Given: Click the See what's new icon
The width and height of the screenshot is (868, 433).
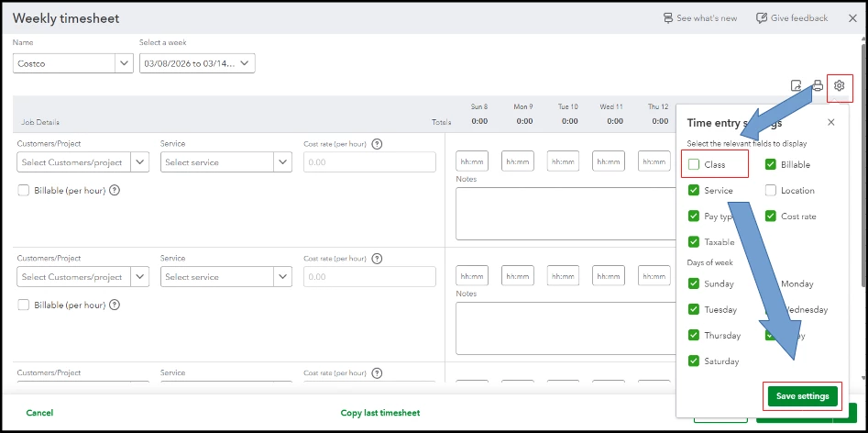Looking at the screenshot, I should (668, 18).
